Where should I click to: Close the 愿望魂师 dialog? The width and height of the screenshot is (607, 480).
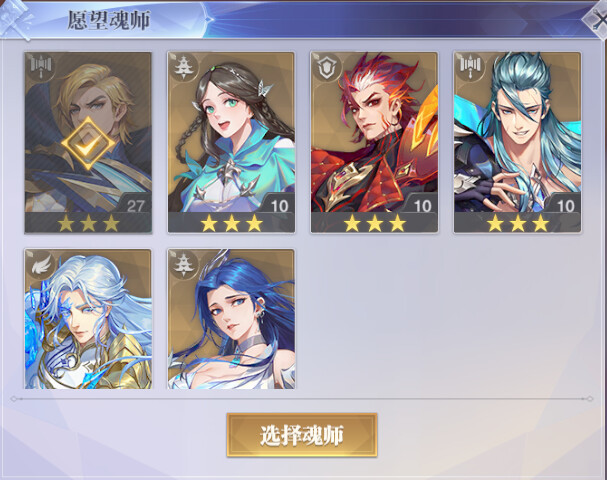[x=597, y=18]
